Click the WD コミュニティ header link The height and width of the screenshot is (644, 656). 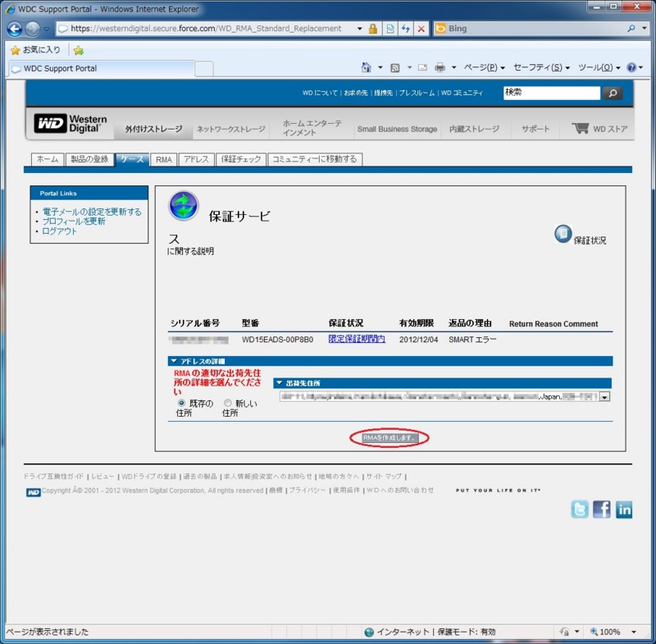pos(462,93)
